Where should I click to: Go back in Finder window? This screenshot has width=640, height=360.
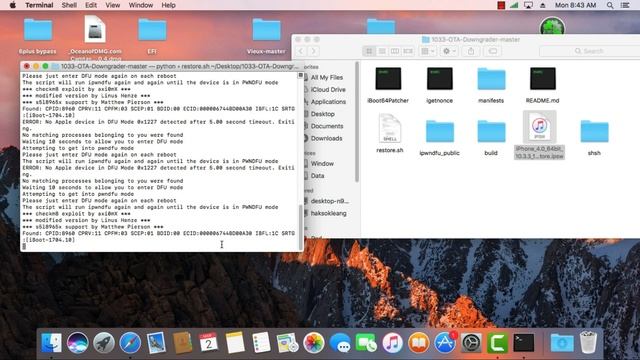pos(301,51)
